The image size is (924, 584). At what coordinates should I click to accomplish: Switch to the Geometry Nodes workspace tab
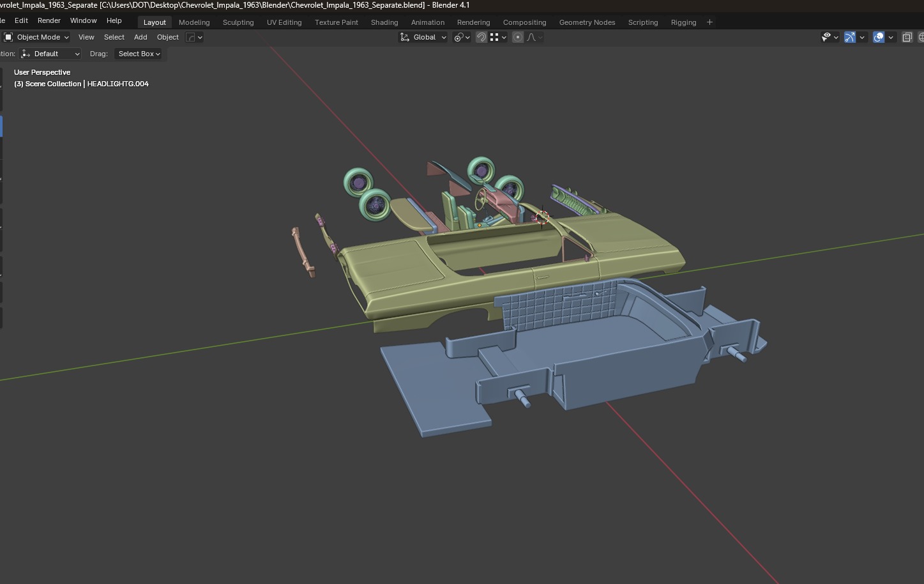pyautogui.click(x=587, y=22)
